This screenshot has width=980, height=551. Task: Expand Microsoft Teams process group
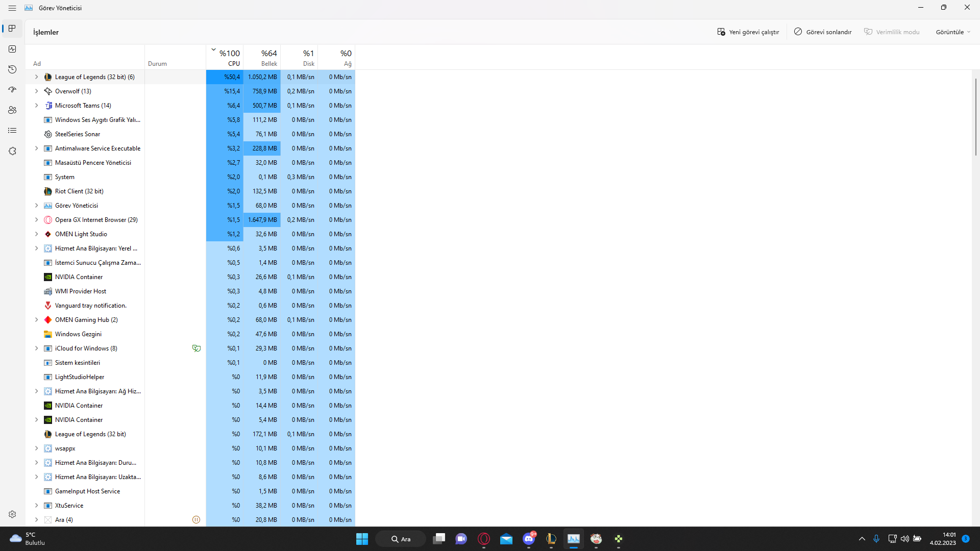pyautogui.click(x=36, y=106)
